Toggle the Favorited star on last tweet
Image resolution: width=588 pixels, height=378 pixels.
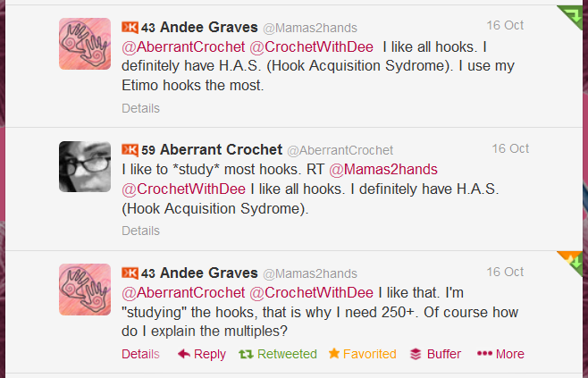[x=362, y=354]
